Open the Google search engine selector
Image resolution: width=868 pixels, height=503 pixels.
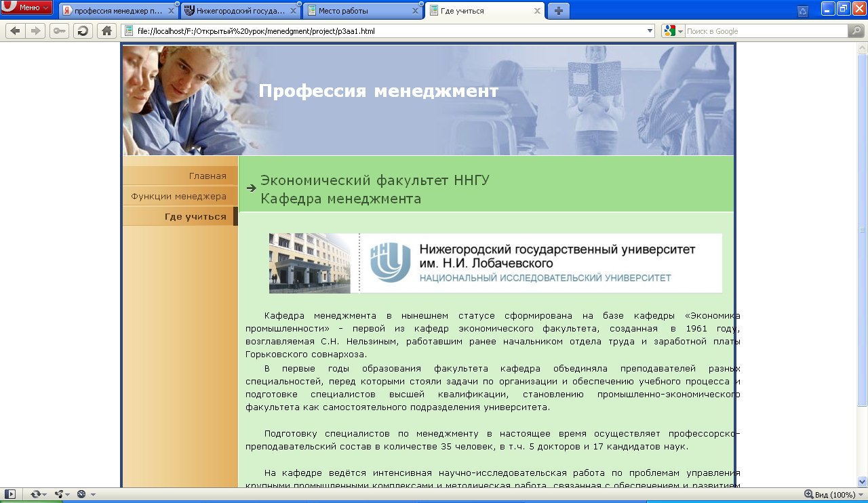pyautogui.click(x=673, y=31)
